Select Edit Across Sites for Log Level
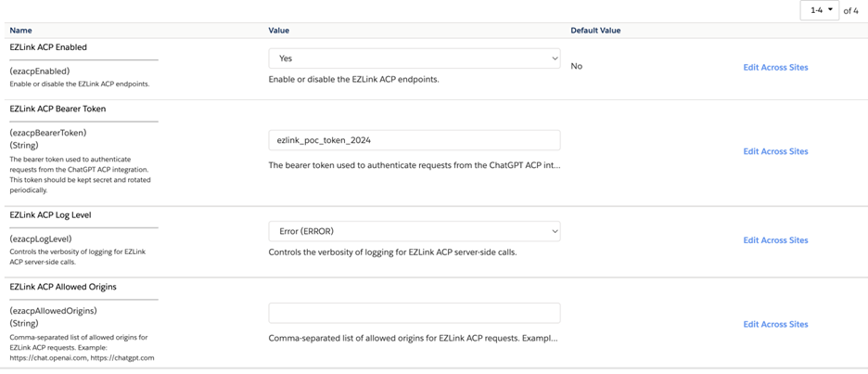 click(x=775, y=240)
